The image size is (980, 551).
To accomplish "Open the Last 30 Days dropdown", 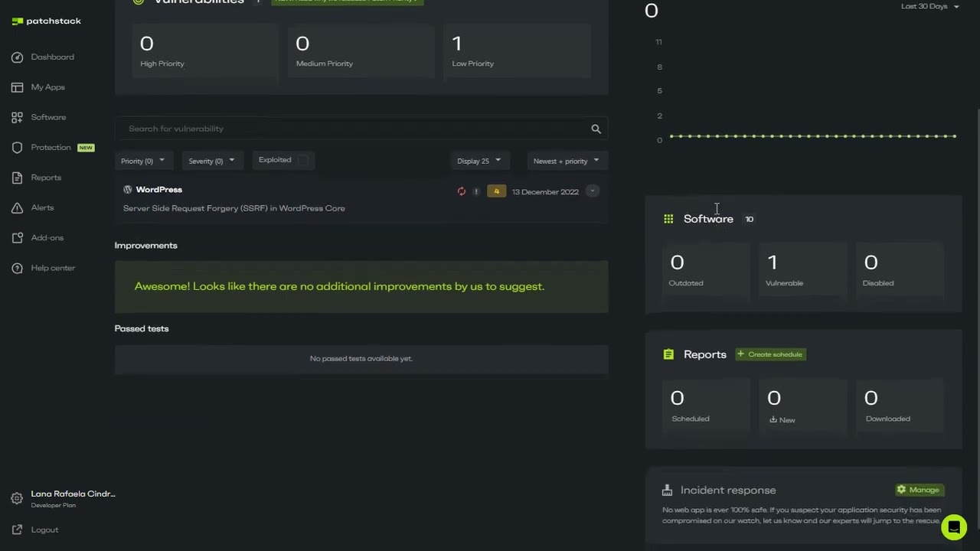I will click(x=929, y=6).
